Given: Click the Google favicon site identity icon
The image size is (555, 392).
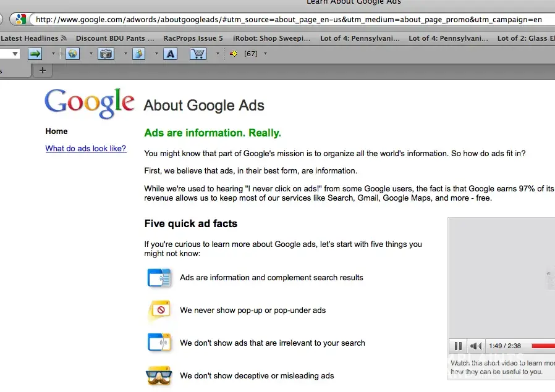Looking at the screenshot, I should [20, 19].
